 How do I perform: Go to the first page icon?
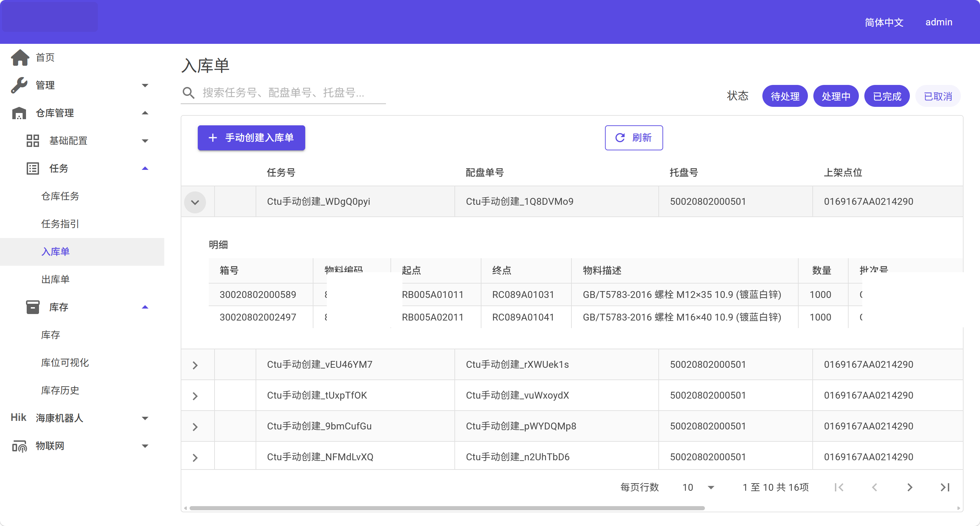pos(839,487)
